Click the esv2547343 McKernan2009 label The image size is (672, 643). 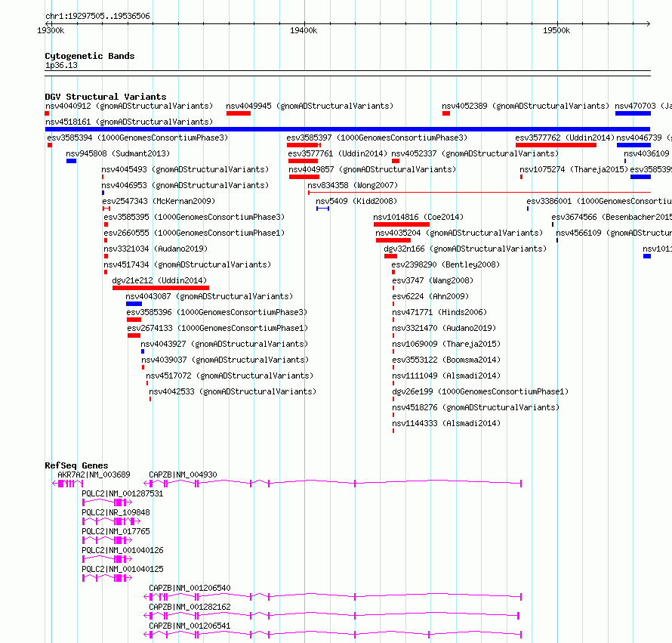159,201
